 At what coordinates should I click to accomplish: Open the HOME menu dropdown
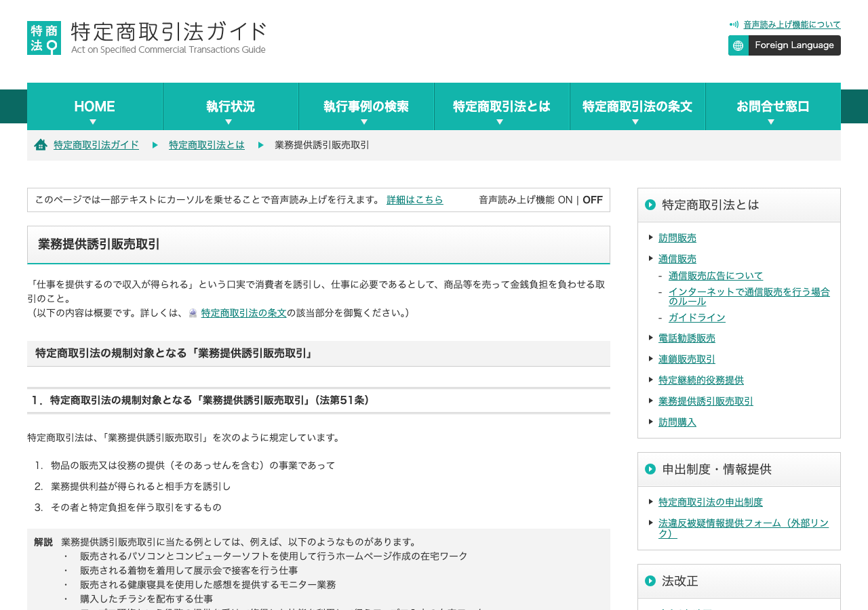click(x=93, y=122)
